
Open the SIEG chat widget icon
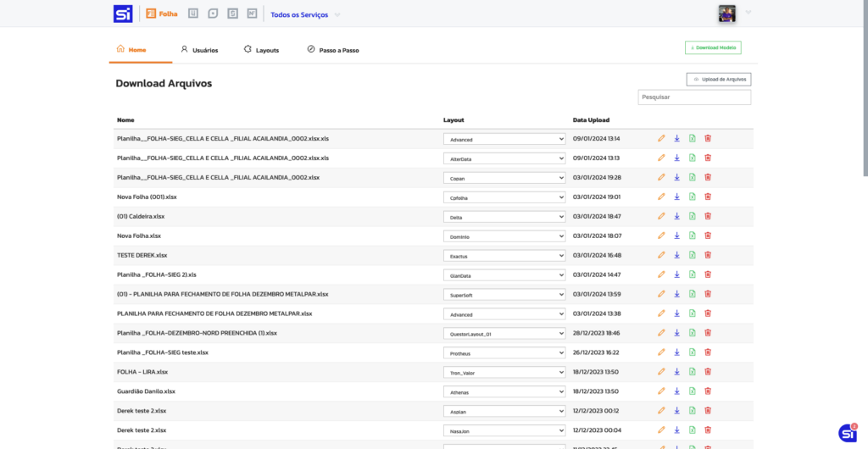[x=847, y=433]
